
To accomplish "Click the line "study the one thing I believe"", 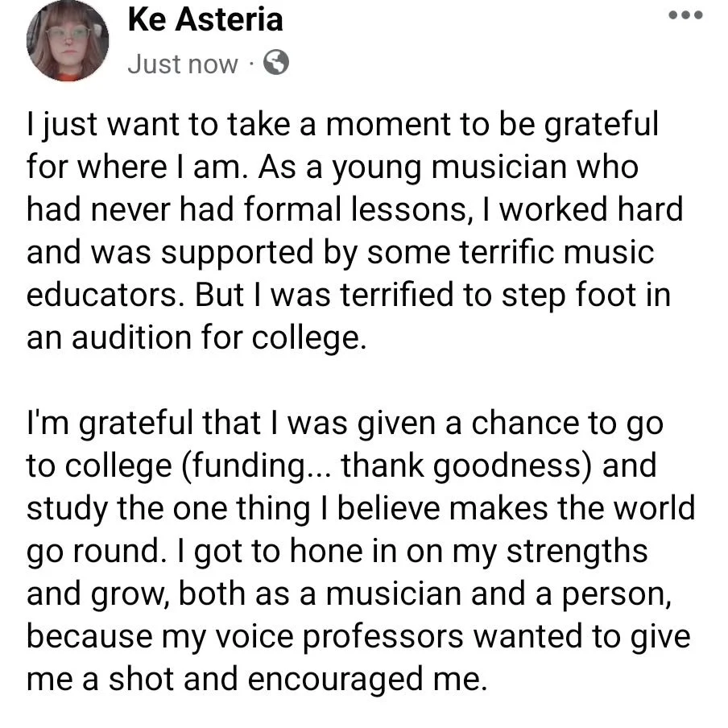I will coord(360,507).
